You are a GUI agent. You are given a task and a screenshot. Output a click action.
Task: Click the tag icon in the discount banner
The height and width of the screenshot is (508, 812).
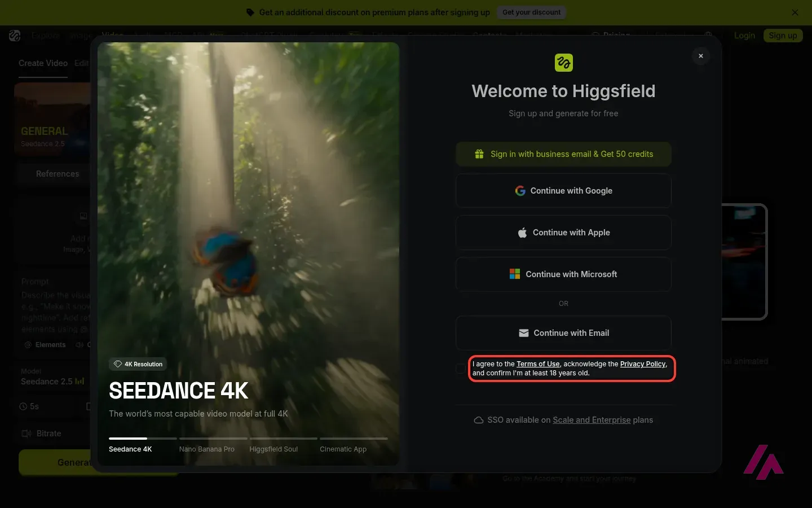(251, 12)
